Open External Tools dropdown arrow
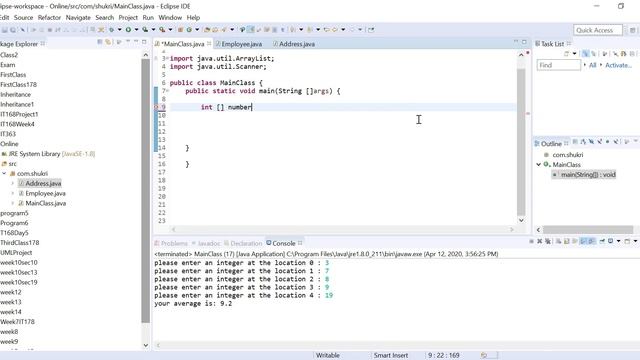640x360 pixels. 171,29
